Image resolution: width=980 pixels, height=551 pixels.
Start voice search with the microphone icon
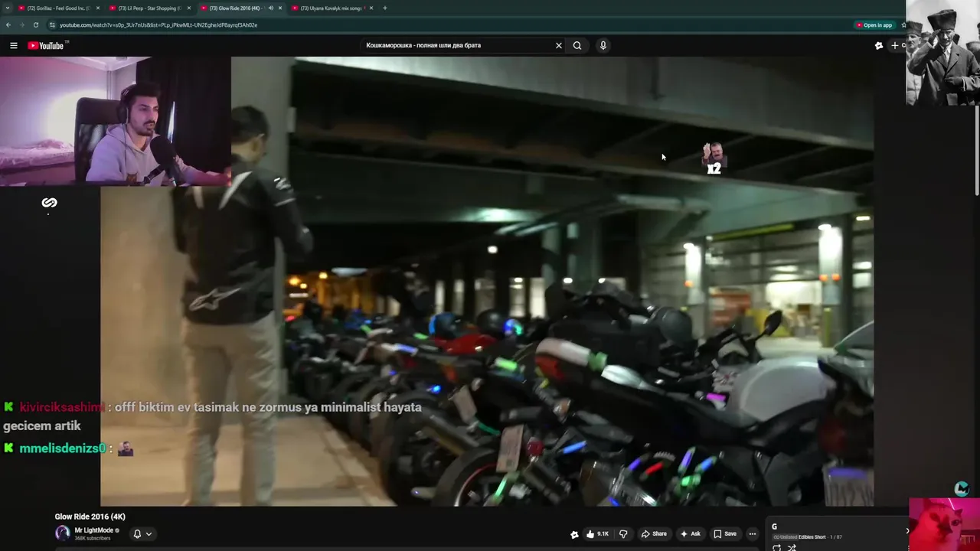tap(603, 45)
